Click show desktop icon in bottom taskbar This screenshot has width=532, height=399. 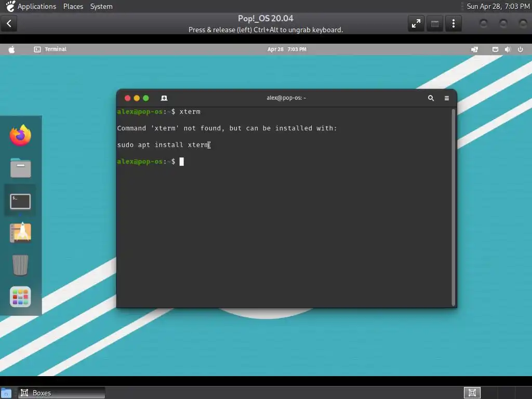6,393
